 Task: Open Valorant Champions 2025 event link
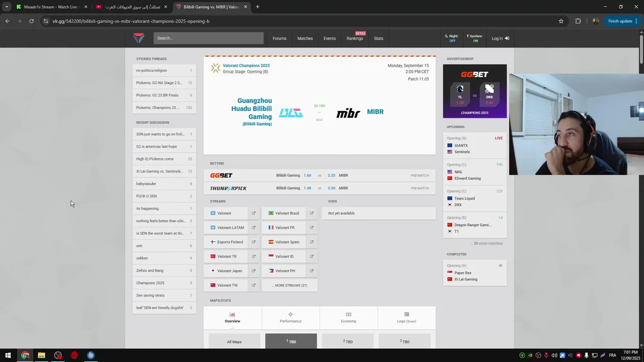pyautogui.click(x=246, y=65)
